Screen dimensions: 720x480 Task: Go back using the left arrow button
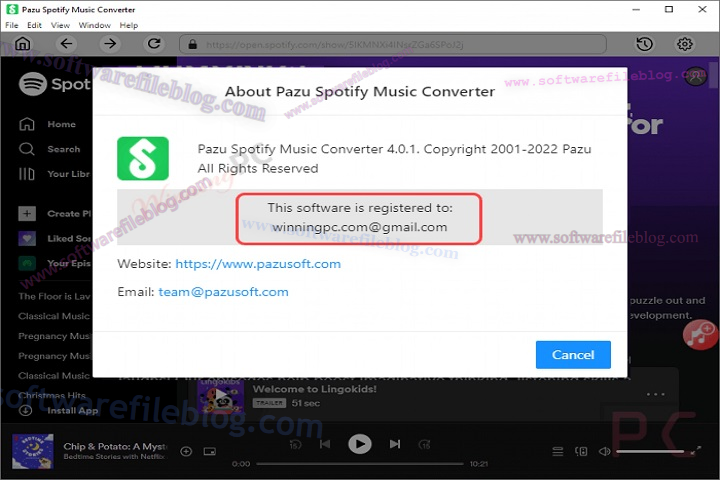(67, 44)
